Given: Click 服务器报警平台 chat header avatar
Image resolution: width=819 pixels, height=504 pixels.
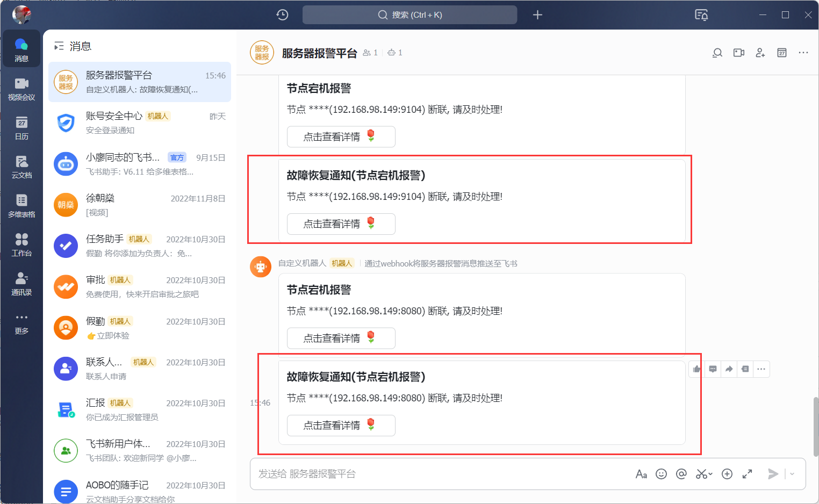Looking at the screenshot, I should pos(262,53).
